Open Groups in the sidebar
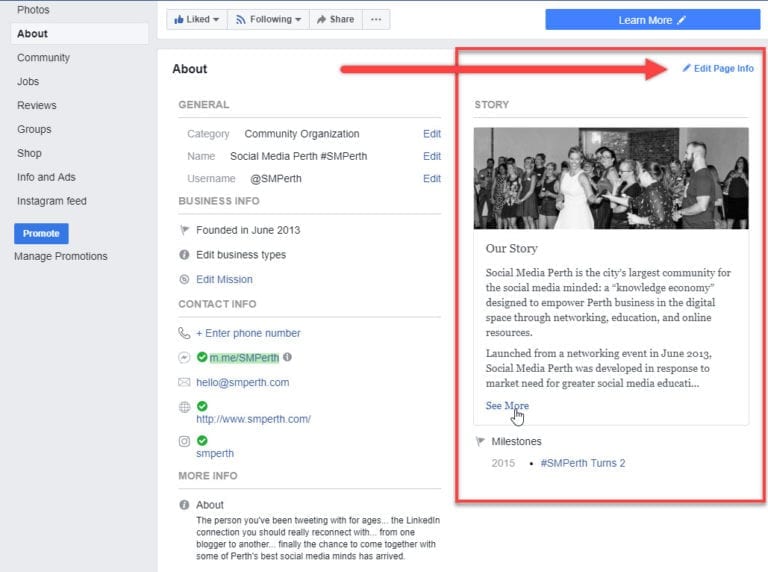The height and width of the screenshot is (572, 768). (34, 129)
